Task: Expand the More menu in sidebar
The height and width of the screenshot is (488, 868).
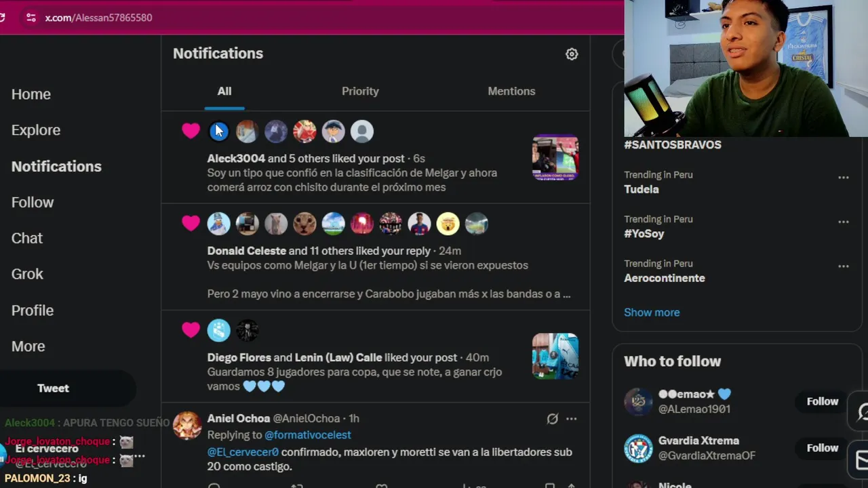Action: pyautogui.click(x=28, y=346)
